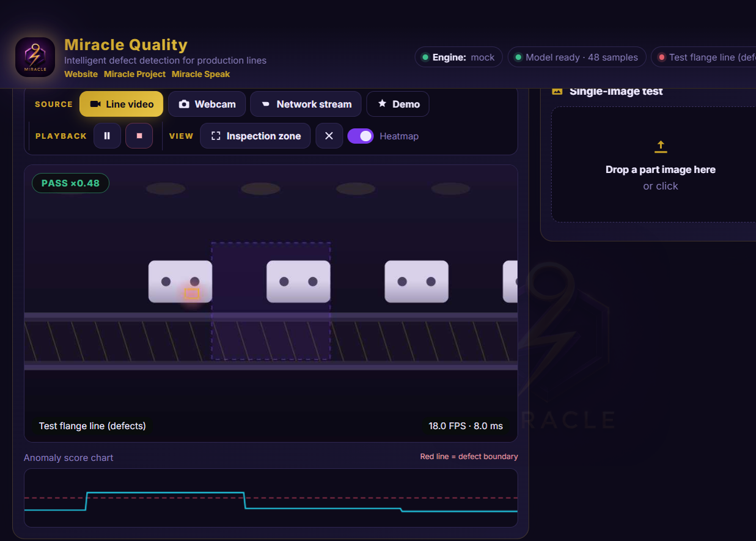Switch source to Network stream
Image resolution: width=756 pixels, height=541 pixels.
click(306, 104)
